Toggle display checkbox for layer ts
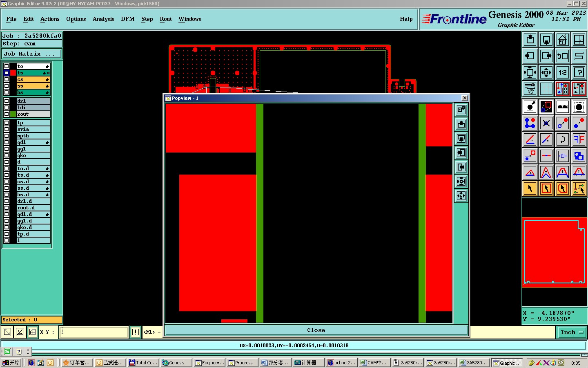 [x=7, y=73]
